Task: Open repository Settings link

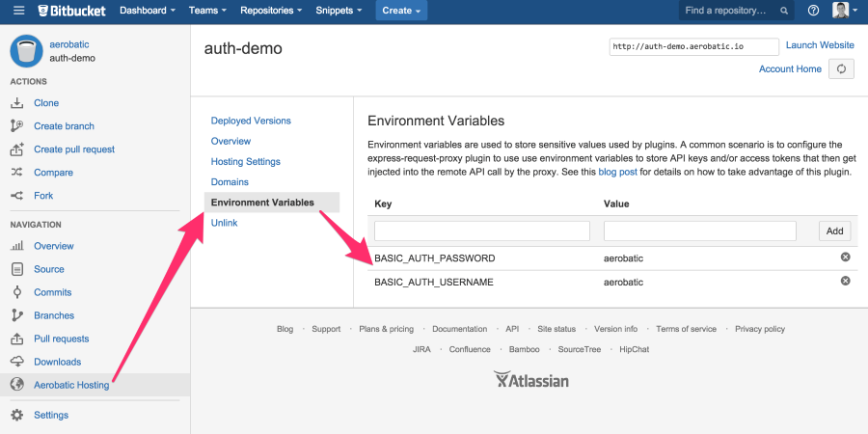Action: click(51, 415)
